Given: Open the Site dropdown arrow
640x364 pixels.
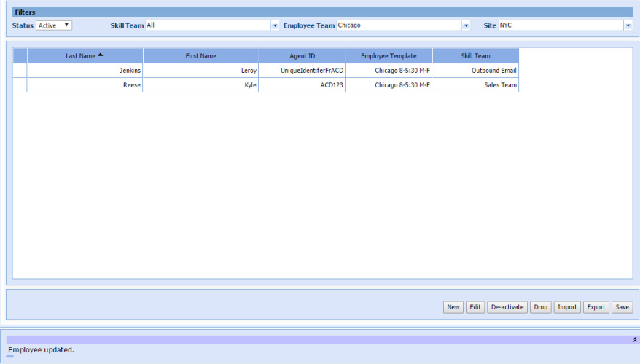Looking at the screenshot, I should click(627, 25).
